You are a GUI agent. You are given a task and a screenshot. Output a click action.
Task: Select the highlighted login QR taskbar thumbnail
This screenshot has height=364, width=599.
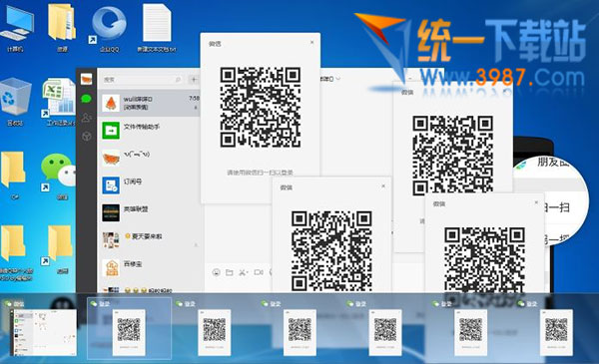coord(129,328)
